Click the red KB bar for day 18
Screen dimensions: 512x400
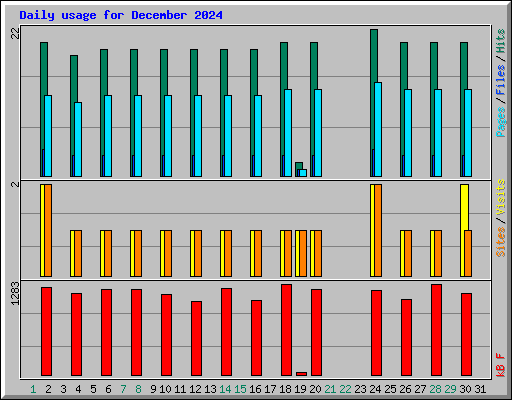pyautogui.click(x=286, y=330)
